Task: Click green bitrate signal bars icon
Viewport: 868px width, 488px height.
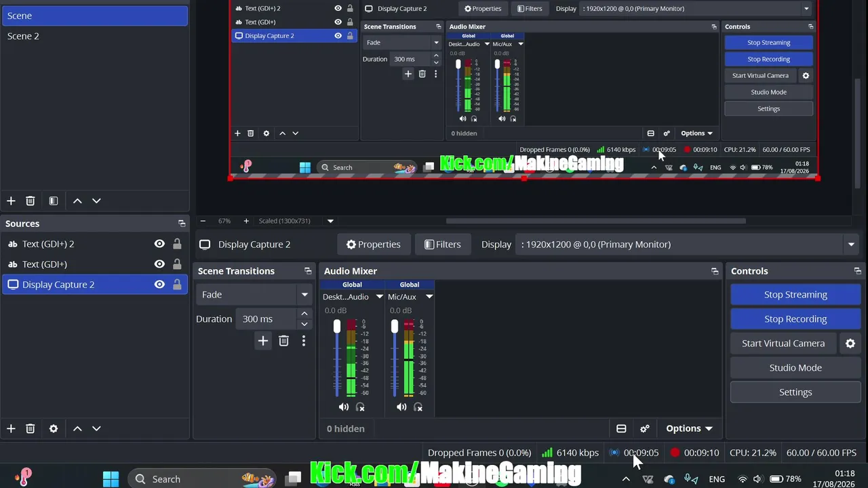Action: coord(547,453)
